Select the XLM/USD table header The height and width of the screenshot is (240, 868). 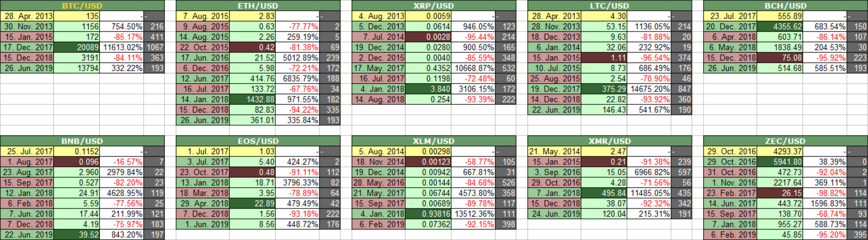pyautogui.click(x=434, y=141)
